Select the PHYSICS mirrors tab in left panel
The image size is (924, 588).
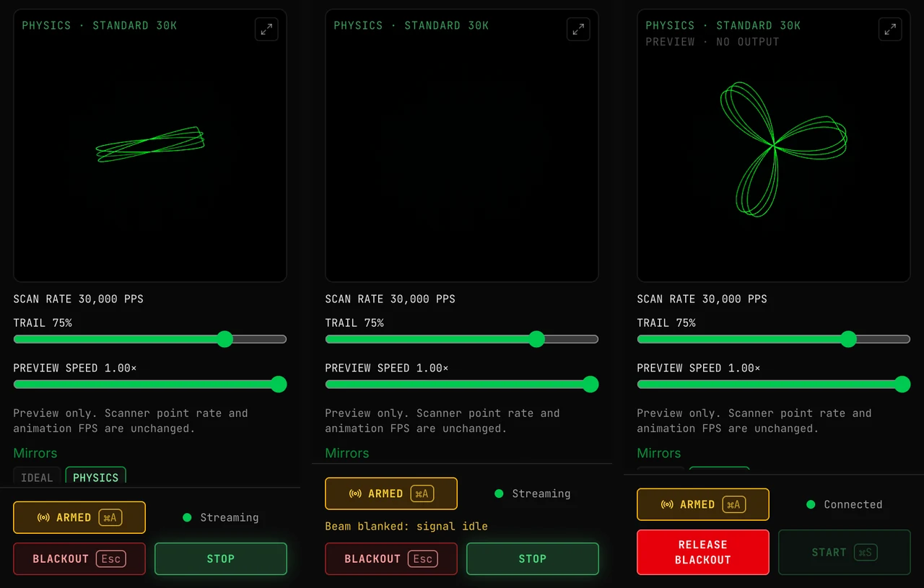(x=96, y=477)
